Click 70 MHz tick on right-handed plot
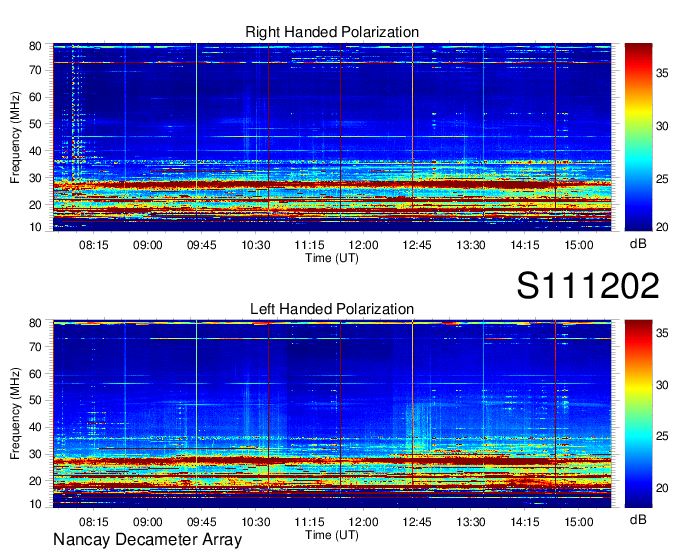This screenshot has width=680, height=552. tap(35, 70)
